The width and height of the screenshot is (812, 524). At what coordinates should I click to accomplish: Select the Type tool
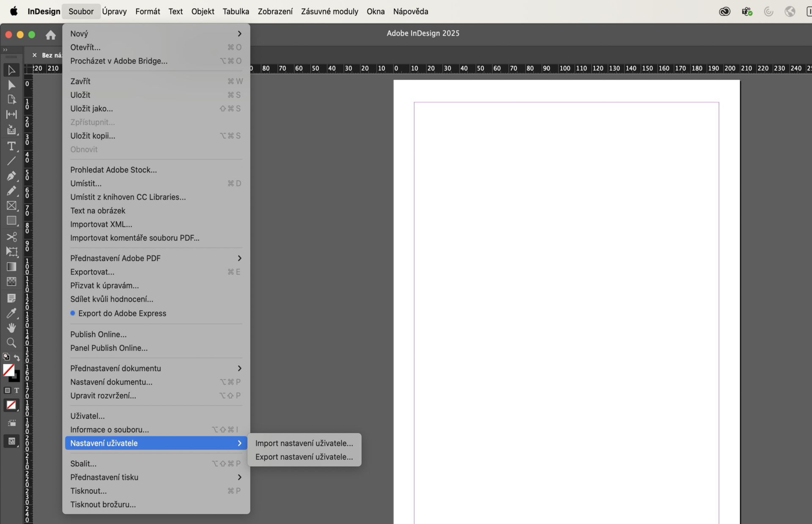[x=11, y=146]
